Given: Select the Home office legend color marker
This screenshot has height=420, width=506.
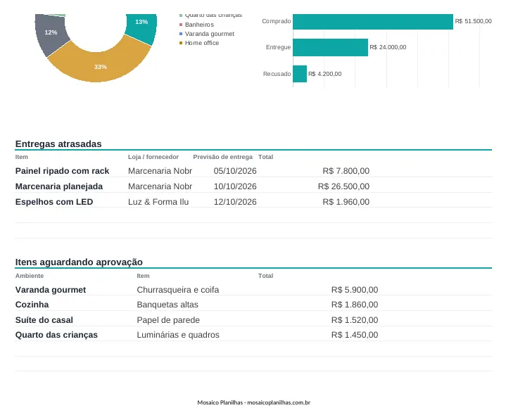Looking at the screenshot, I should pos(181,43).
